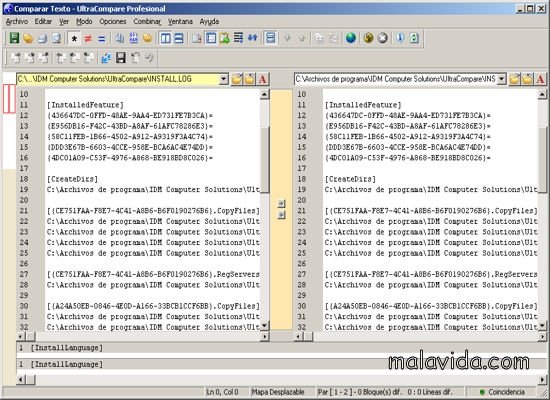Click line 12 GUID text in right pane
550x400 pixels.
408,115
